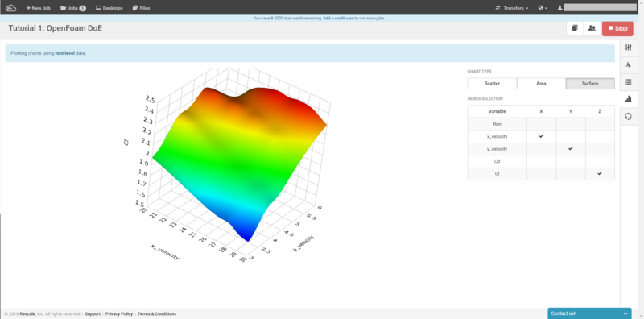Select Cd as Z axis cell

point(600,161)
